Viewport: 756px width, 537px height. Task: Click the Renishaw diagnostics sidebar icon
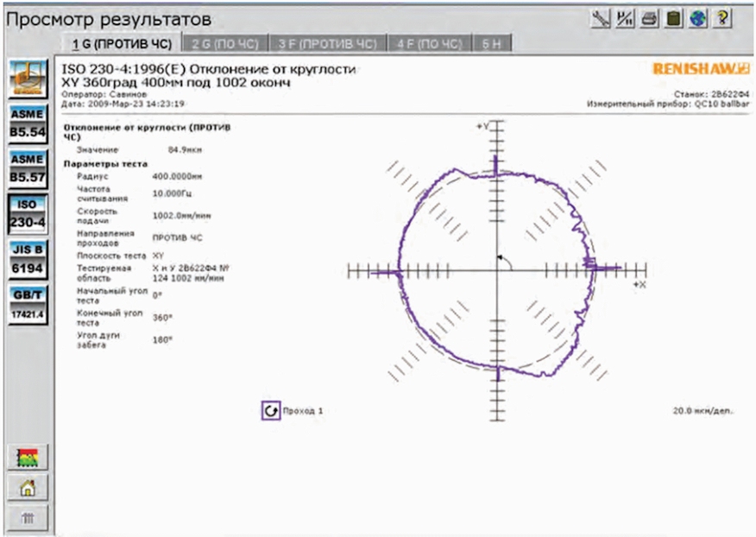pos(28,79)
